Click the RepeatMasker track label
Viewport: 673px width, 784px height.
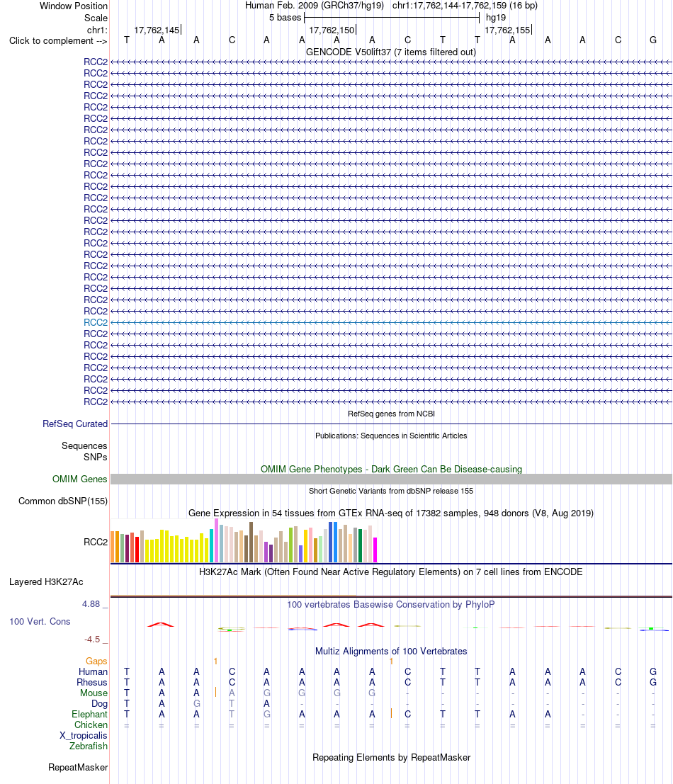pyautogui.click(x=78, y=768)
